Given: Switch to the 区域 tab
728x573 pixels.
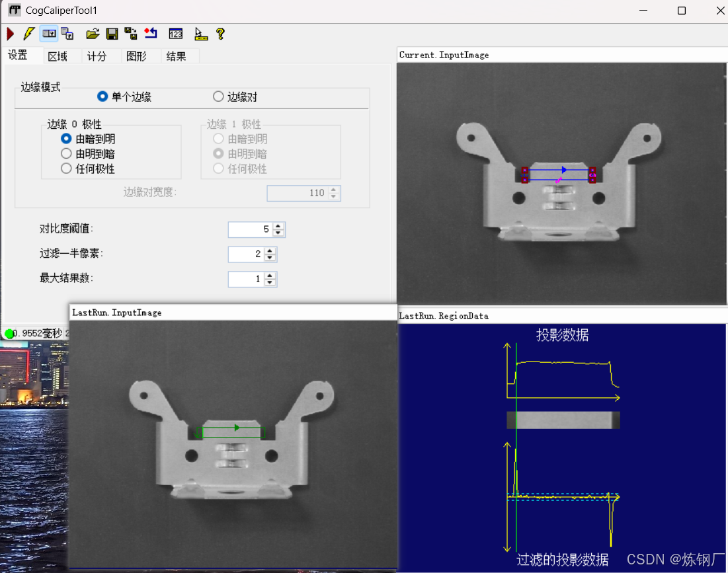Looking at the screenshot, I should coord(58,56).
